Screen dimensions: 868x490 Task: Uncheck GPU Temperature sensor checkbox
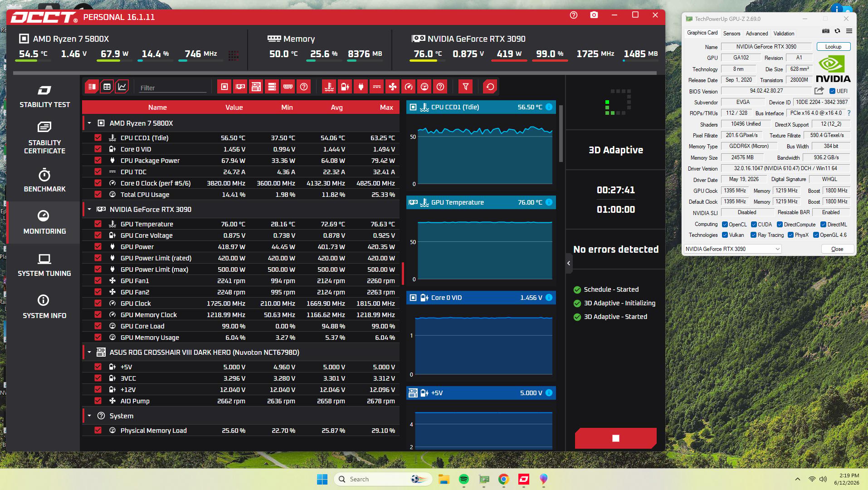98,224
